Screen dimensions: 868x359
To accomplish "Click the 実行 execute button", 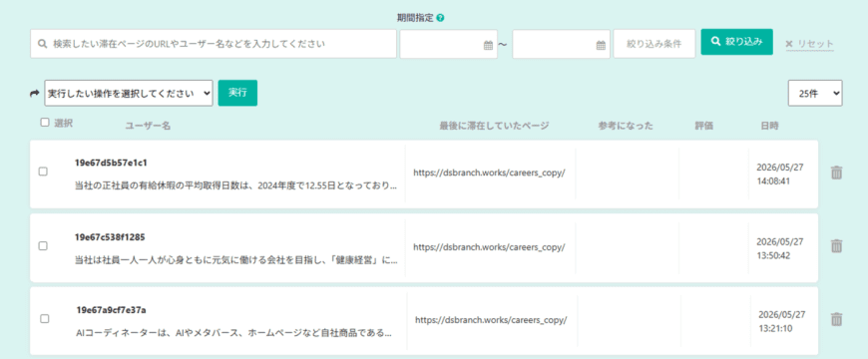I will (237, 93).
